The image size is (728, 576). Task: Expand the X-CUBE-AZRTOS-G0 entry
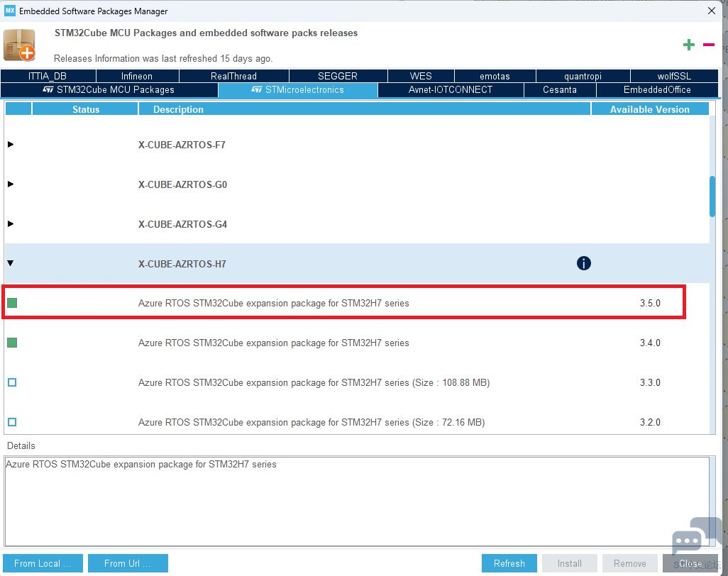tap(10, 184)
